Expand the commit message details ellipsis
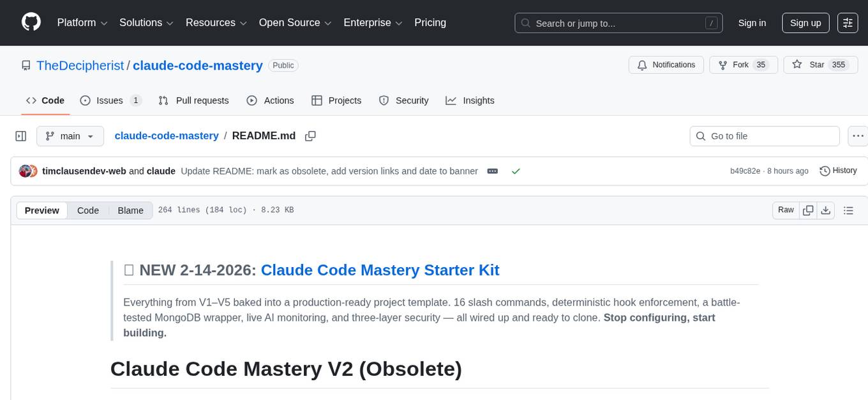The height and width of the screenshot is (400, 868). click(492, 171)
